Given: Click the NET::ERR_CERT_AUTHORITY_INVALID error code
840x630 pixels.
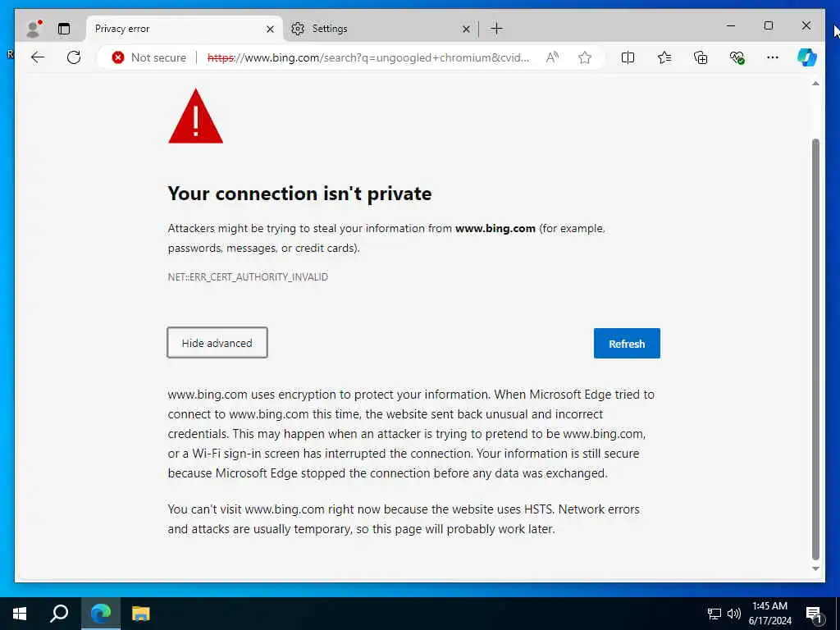Looking at the screenshot, I should click(x=248, y=277).
